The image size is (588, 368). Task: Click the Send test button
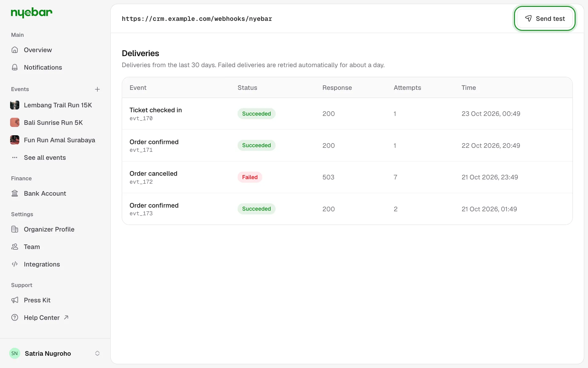tap(545, 19)
